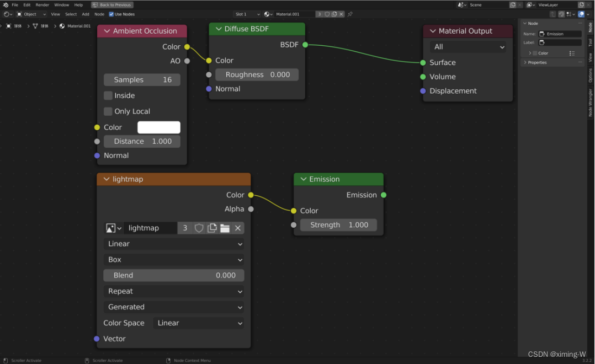Open an image file with the folder icon

225,228
